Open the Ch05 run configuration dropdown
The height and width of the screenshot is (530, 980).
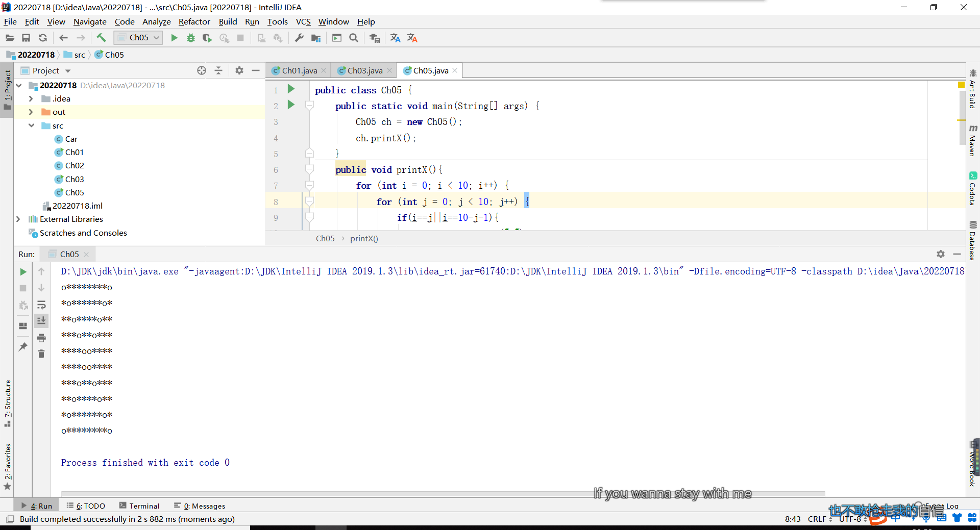click(138, 38)
